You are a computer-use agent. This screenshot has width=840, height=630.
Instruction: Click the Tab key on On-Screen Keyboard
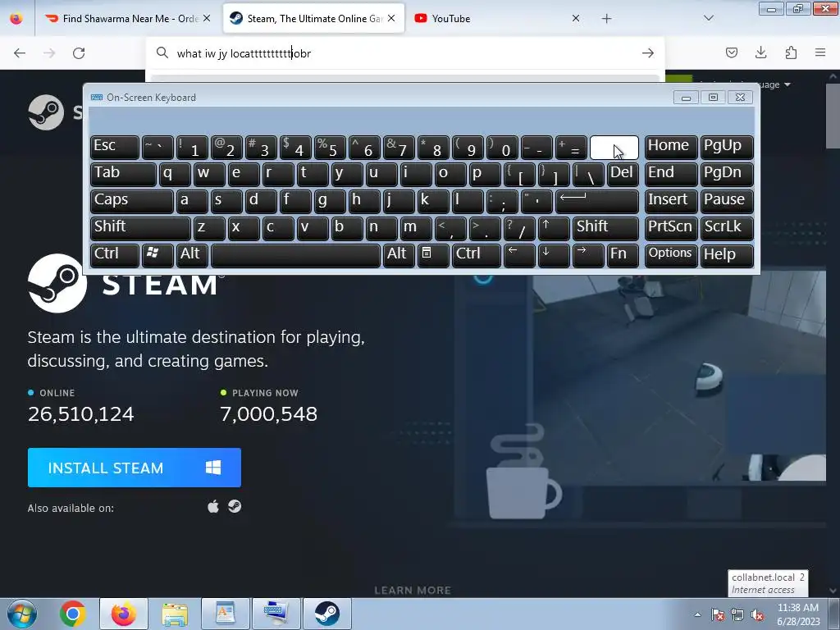[x=123, y=175]
